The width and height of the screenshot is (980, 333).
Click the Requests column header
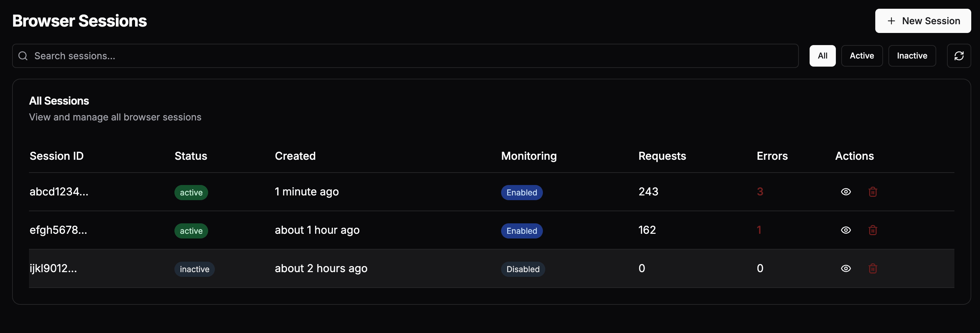click(x=662, y=156)
